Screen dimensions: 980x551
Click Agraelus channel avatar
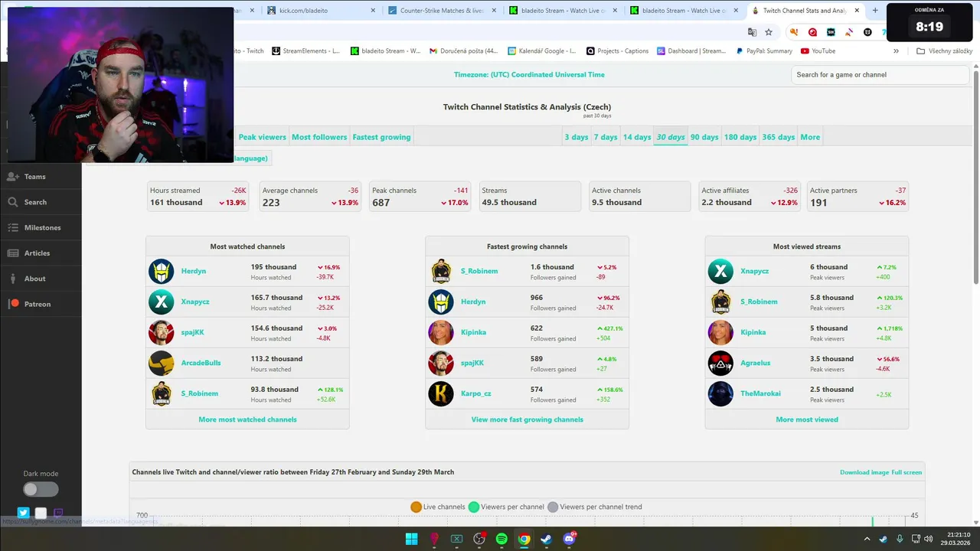point(720,363)
